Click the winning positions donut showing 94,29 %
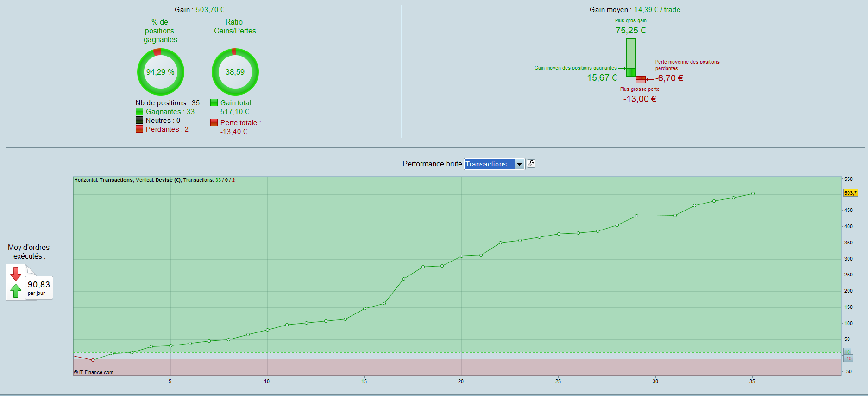Screen dimensions: 868x396 (x=160, y=72)
